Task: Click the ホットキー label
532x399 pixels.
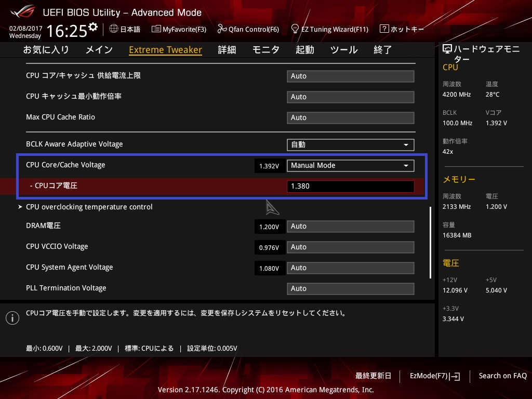Action: click(x=407, y=29)
